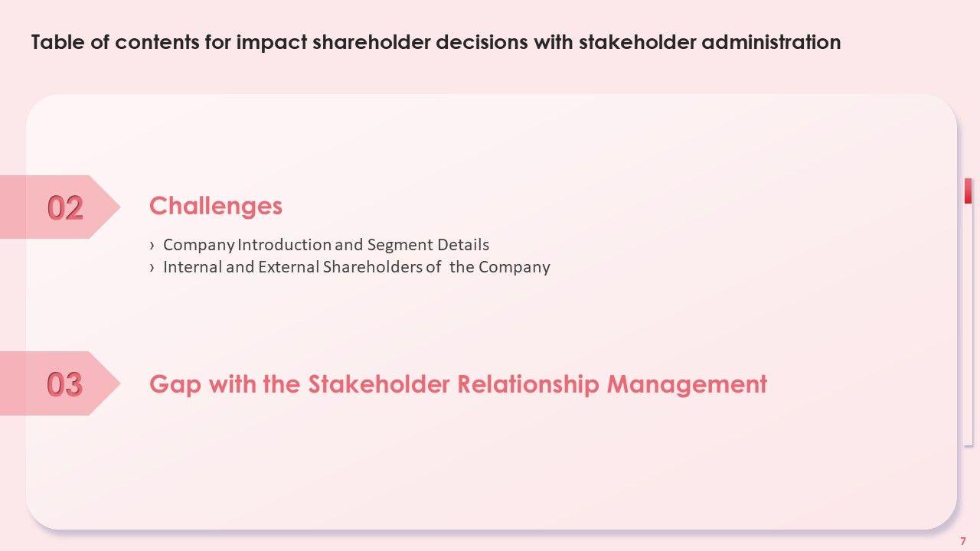Click the 02 section number badge
The image size is (980, 551).
(65, 207)
